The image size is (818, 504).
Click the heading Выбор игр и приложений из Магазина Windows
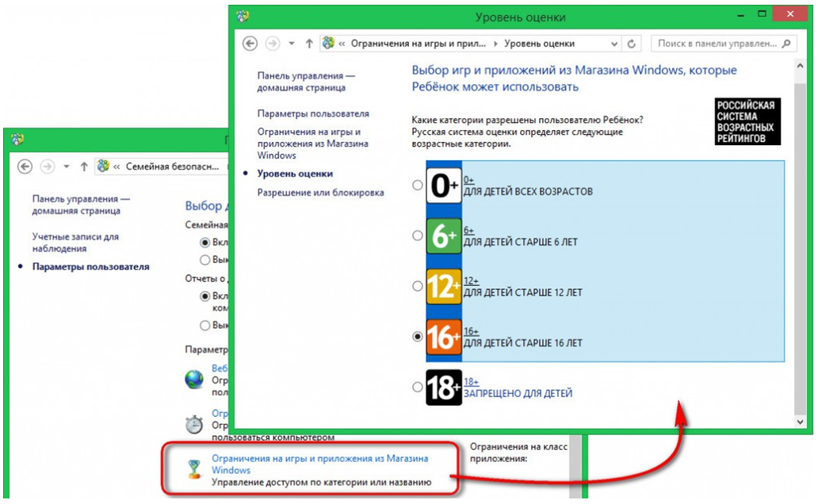(575, 78)
